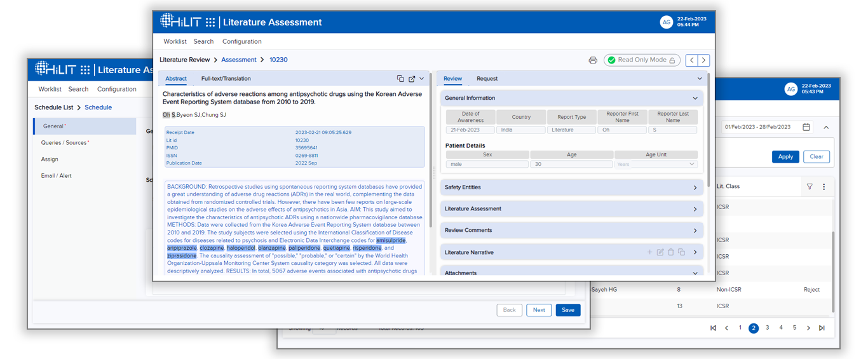
Task: Click the blue Save button
Action: tap(567, 310)
